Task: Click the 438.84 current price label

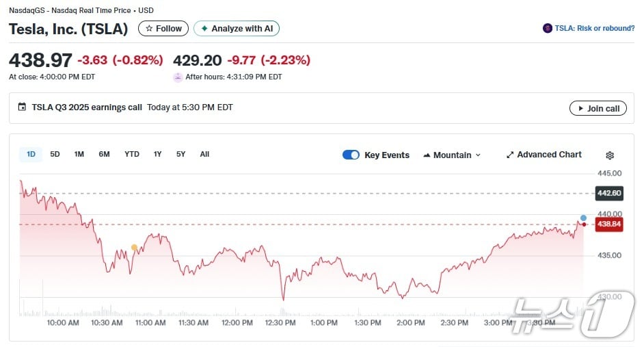Action: pos(608,224)
